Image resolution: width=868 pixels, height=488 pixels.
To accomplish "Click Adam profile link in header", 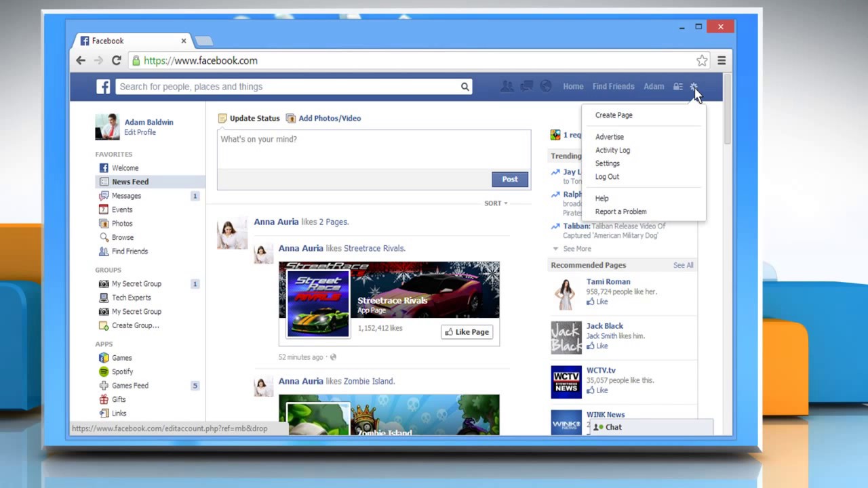I will pos(654,87).
